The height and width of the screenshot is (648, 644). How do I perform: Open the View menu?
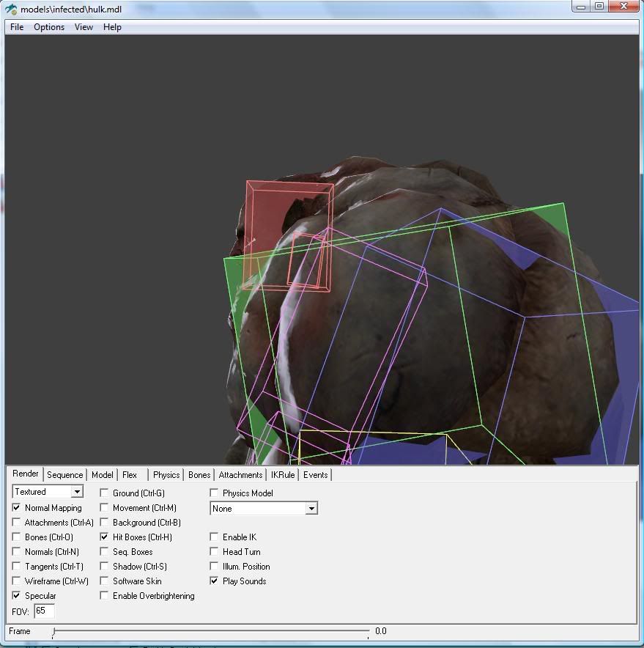(x=84, y=27)
